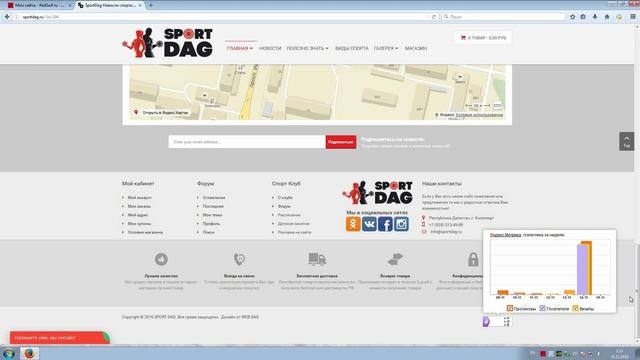Click the product return arrows icon
This screenshot has height=360, width=640.
pyautogui.click(x=395, y=259)
